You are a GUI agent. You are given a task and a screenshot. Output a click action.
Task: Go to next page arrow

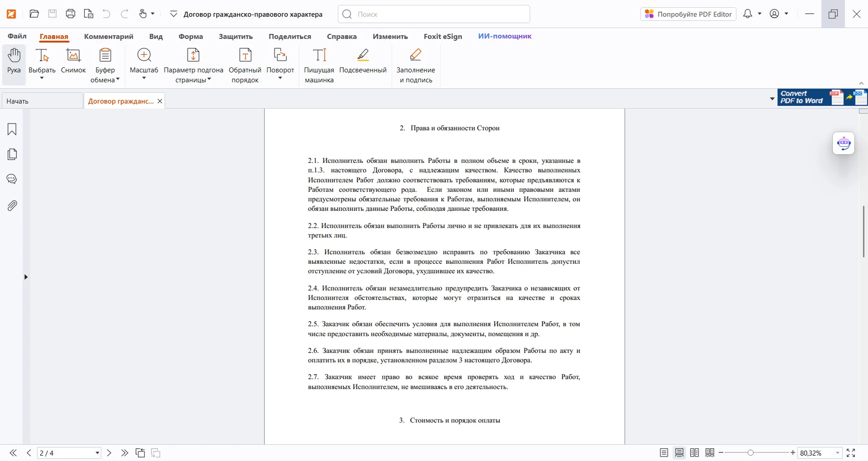tap(109, 453)
